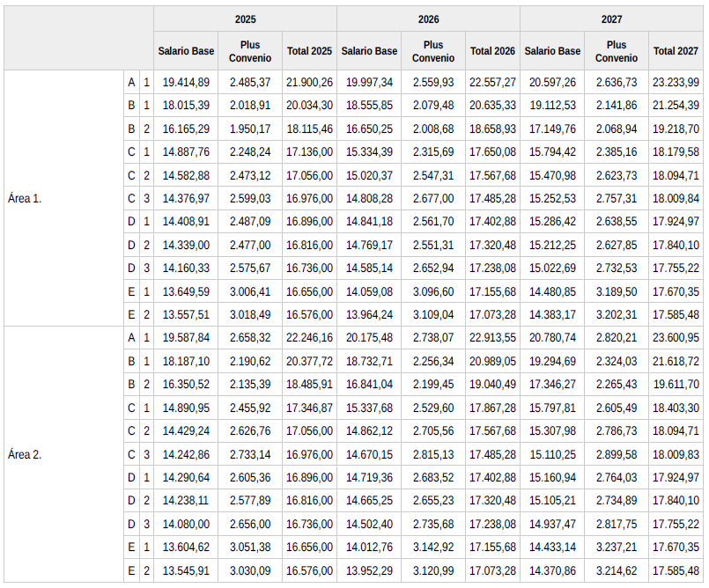Select the 22.557,27 total cell

pos(492,82)
